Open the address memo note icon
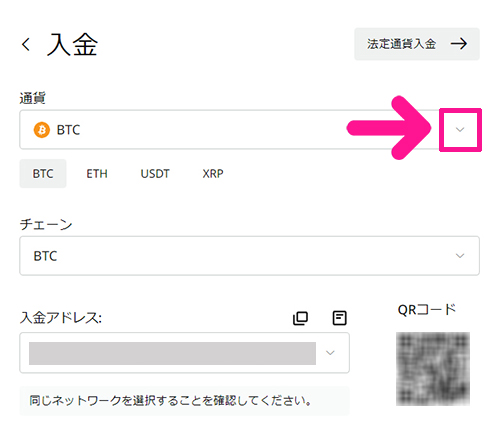 (x=339, y=318)
